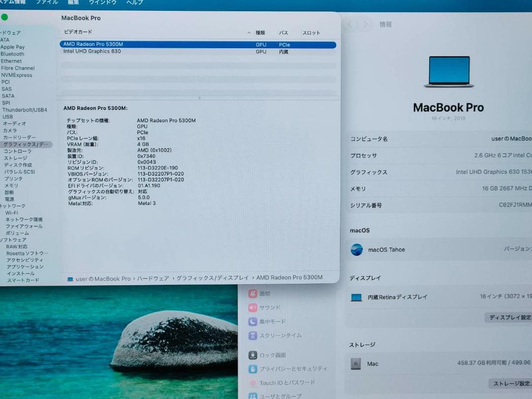
Task: Select メモリ in the hardware sidebar
Action: point(11,186)
